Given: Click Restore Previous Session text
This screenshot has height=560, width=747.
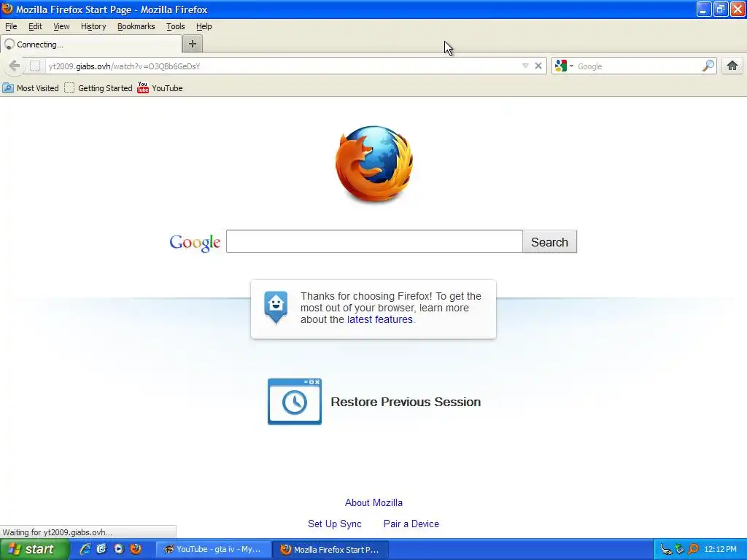Looking at the screenshot, I should tap(406, 402).
